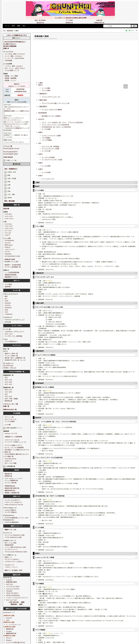The width and height of the screenshot is (139, 644).
Task: Open ホーム in the black menu bar
Action: [7, 26]
